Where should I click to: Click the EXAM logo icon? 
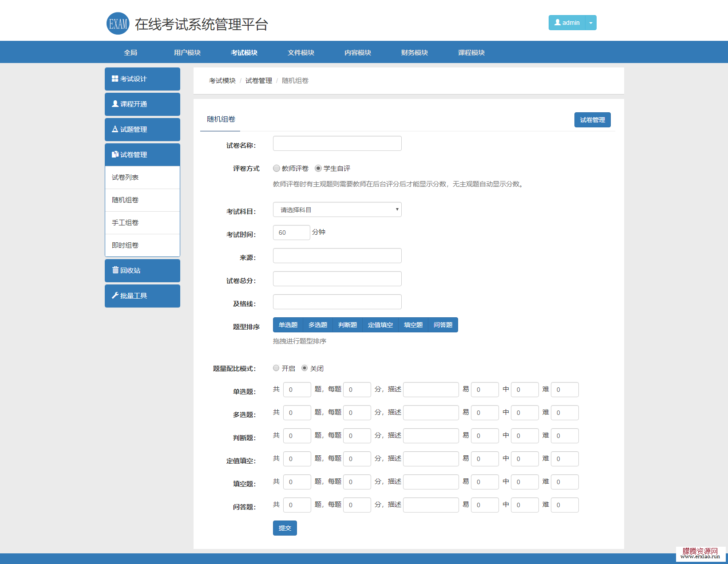click(x=118, y=24)
